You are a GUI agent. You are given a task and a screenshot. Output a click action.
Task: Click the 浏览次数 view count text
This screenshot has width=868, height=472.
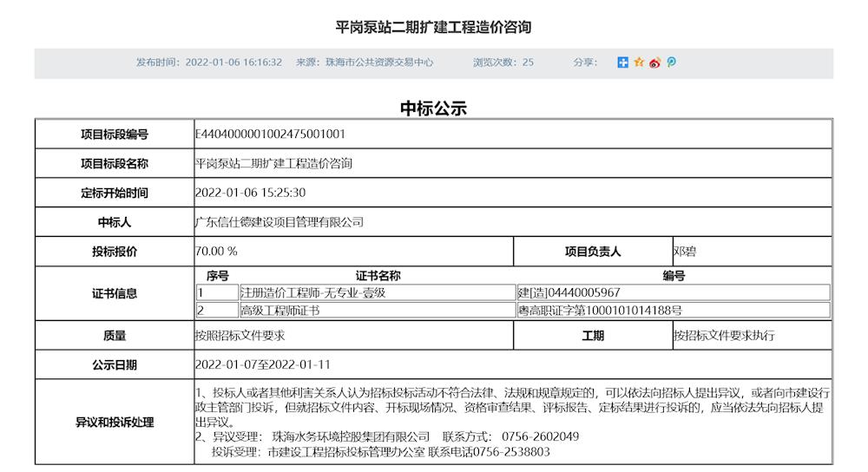click(x=503, y=62)
